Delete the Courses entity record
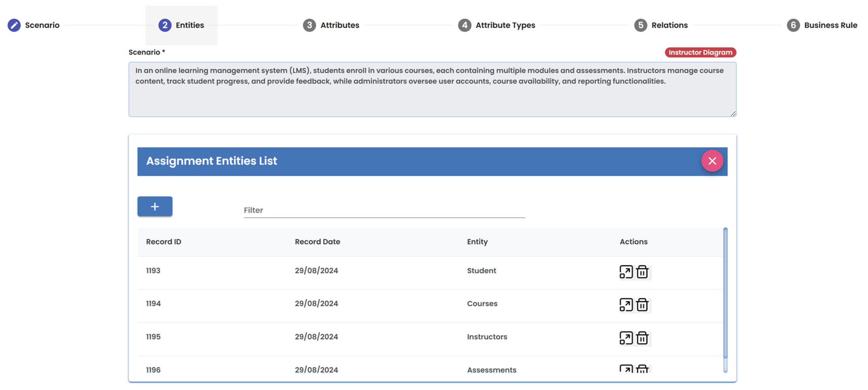 (642, 305)
